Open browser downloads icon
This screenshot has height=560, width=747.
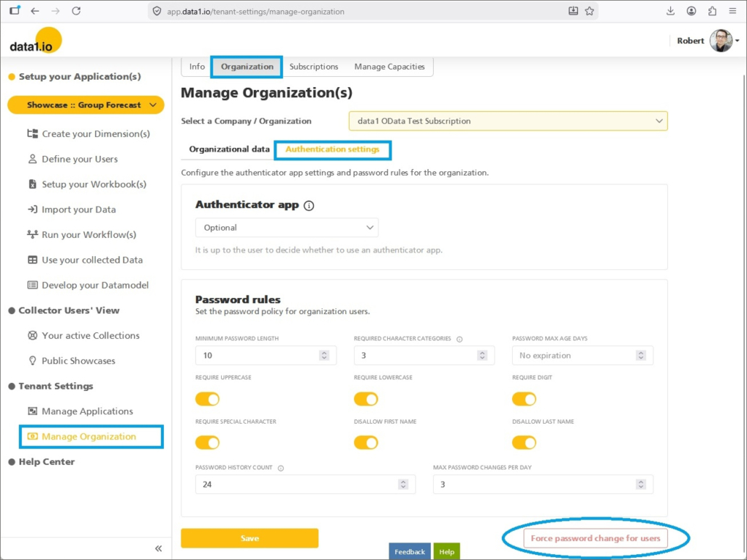(670, 11)
